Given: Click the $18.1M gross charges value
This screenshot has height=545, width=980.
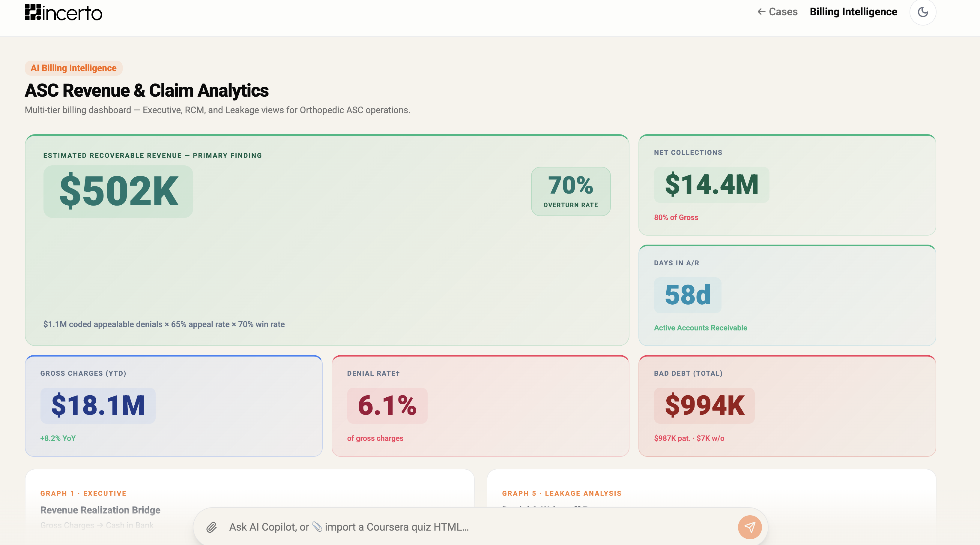Looking at the screenshot, I should point(98,406).
